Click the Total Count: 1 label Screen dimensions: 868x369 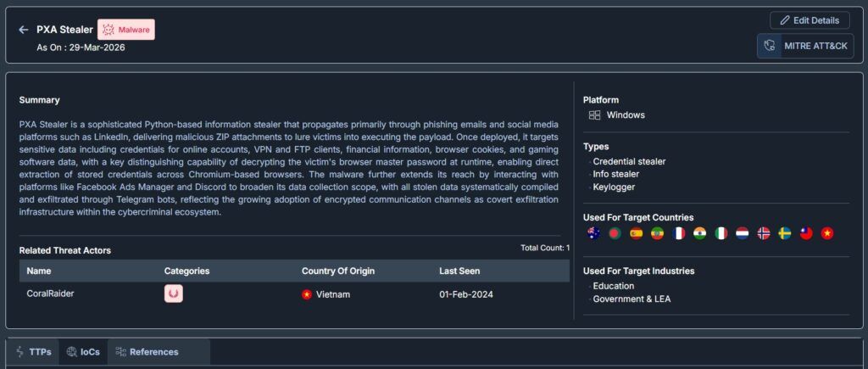(545, 249)
